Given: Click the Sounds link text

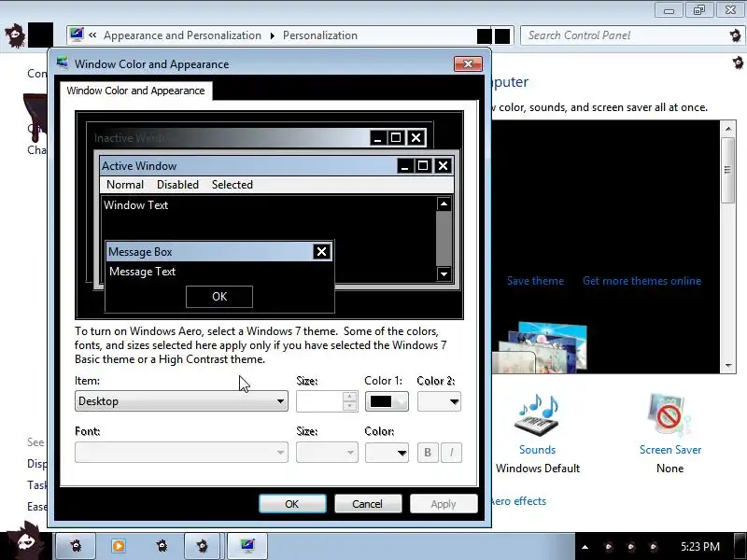Looking at the screenshot, I should point(537,450).
